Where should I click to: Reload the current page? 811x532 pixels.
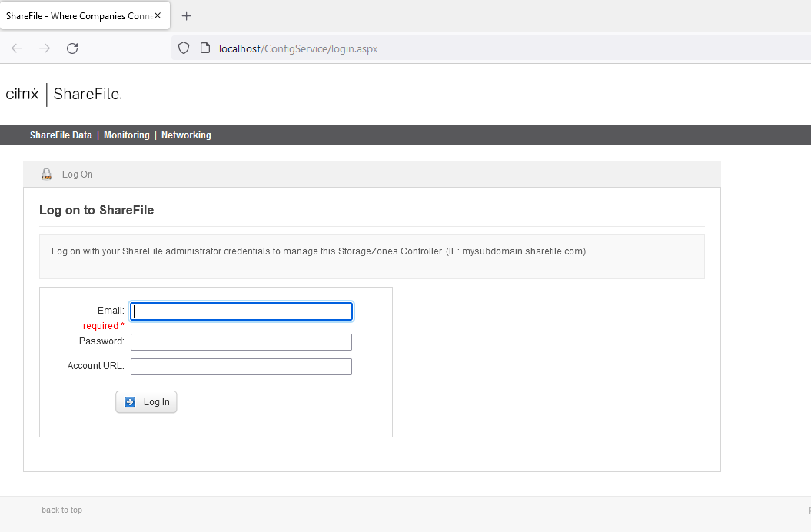[x=72, y=48]
